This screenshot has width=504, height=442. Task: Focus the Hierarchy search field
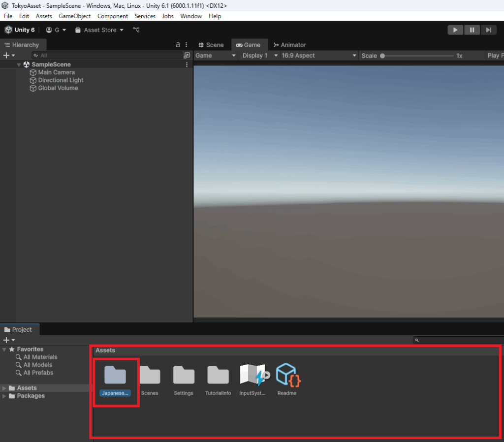point(107,56)
